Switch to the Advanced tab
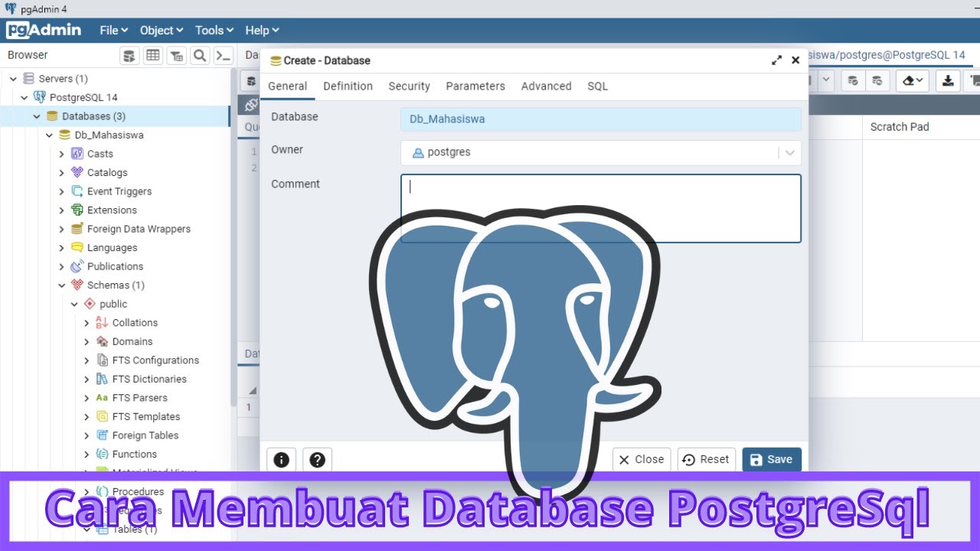Screen dimensions: 980x551 pos(546,86)
